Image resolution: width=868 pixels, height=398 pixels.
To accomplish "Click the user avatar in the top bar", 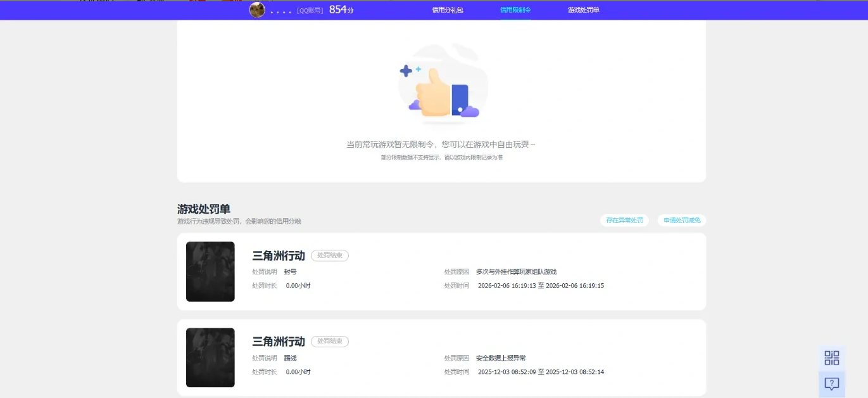I will tap(257, 10).
